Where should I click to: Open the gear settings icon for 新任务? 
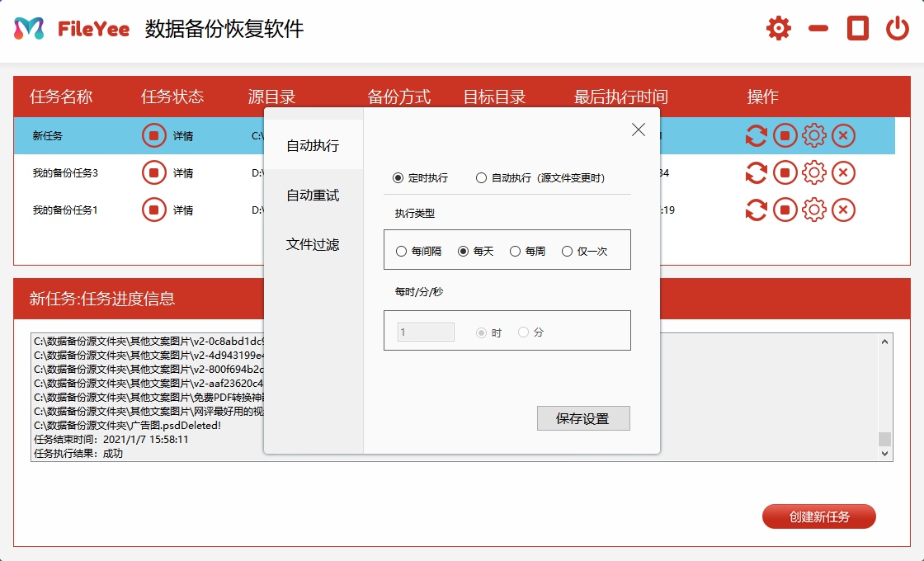point(813,135)
